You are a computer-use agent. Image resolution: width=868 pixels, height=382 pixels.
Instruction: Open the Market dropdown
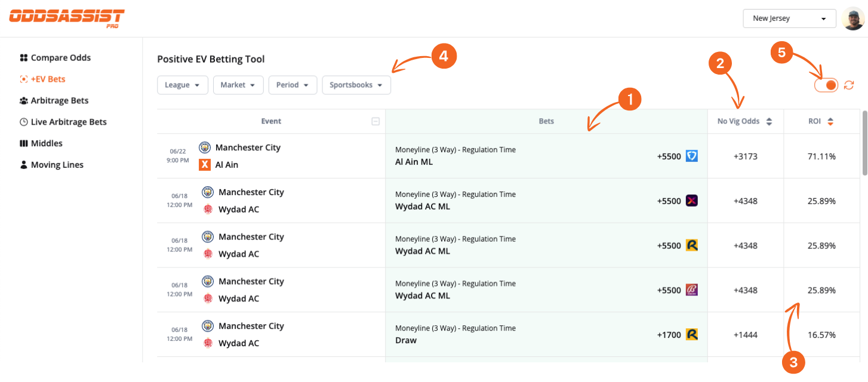238,85
